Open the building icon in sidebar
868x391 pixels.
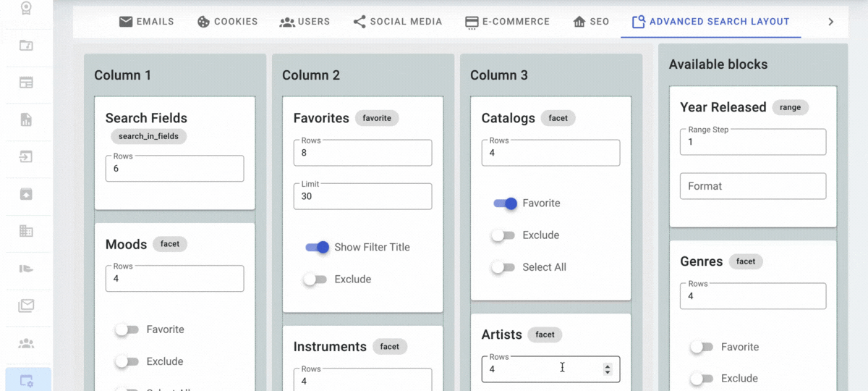click(26, 231)
